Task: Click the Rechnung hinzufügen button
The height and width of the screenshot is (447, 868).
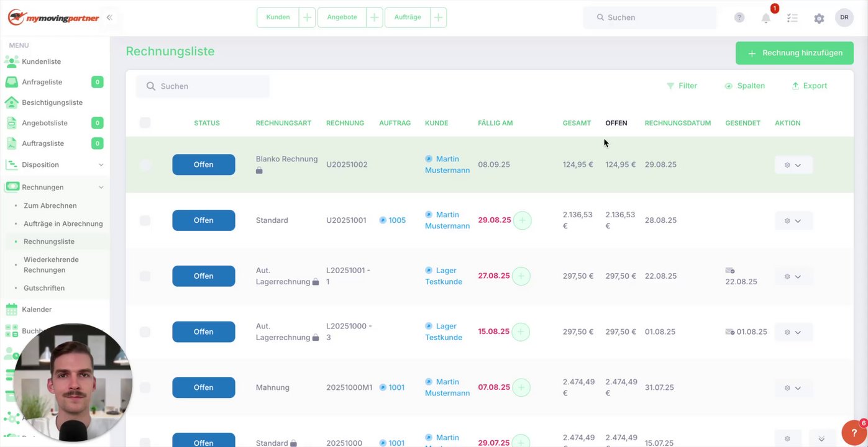Action: click(795, 53)
